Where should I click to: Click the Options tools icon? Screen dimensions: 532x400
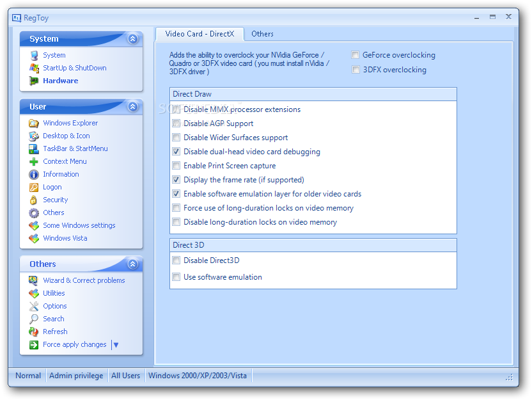[34, 307]
